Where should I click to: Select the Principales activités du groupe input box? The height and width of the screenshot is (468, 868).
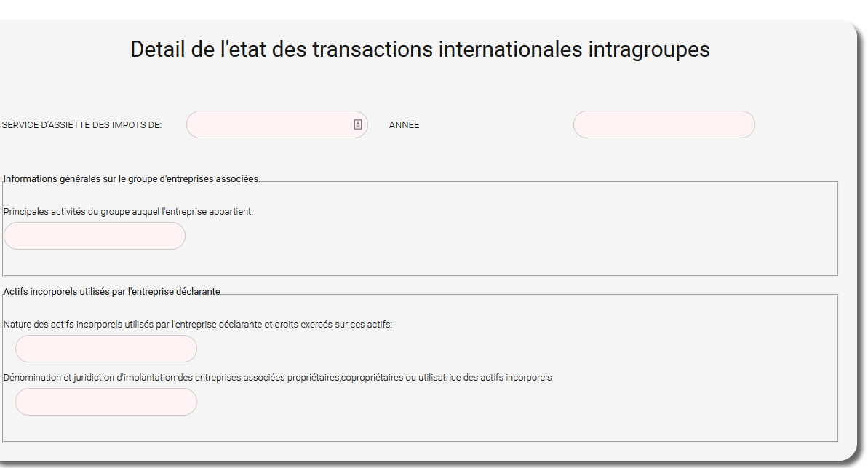tap(95, 236)
